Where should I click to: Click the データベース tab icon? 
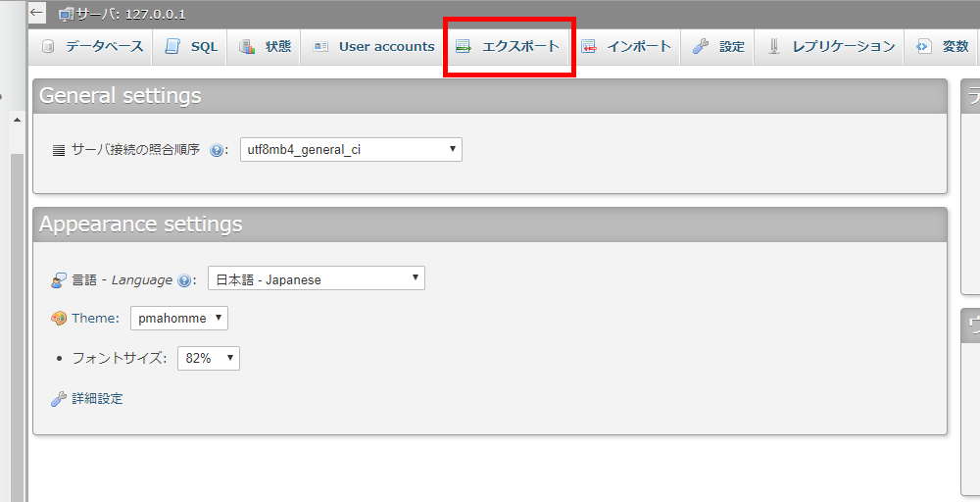click(x=48, y=46)
